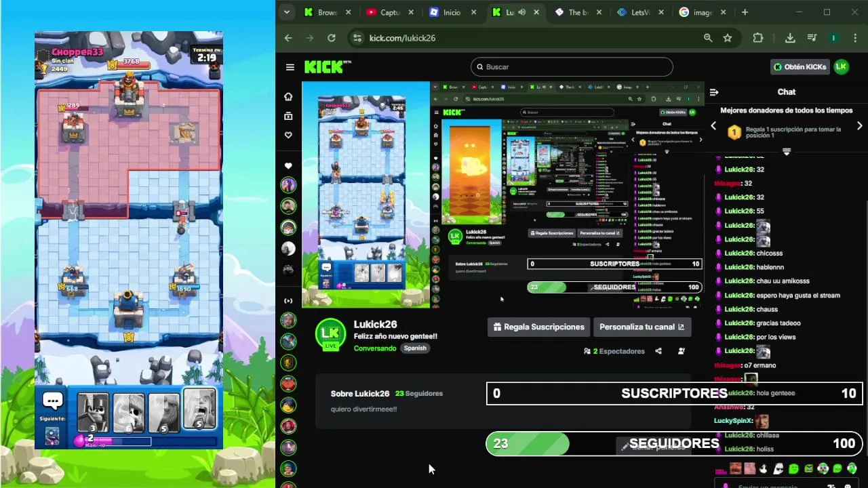Click the Lukick26 channel name
Image resolution: width=868 pixels, height=488 pixels.
(375, 324)
